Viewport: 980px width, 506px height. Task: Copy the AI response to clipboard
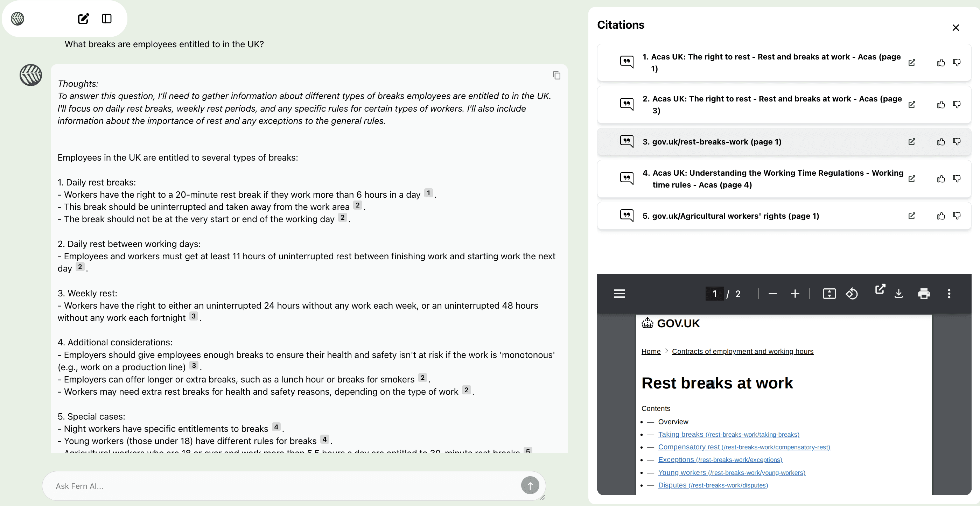(x=556, y=75)
